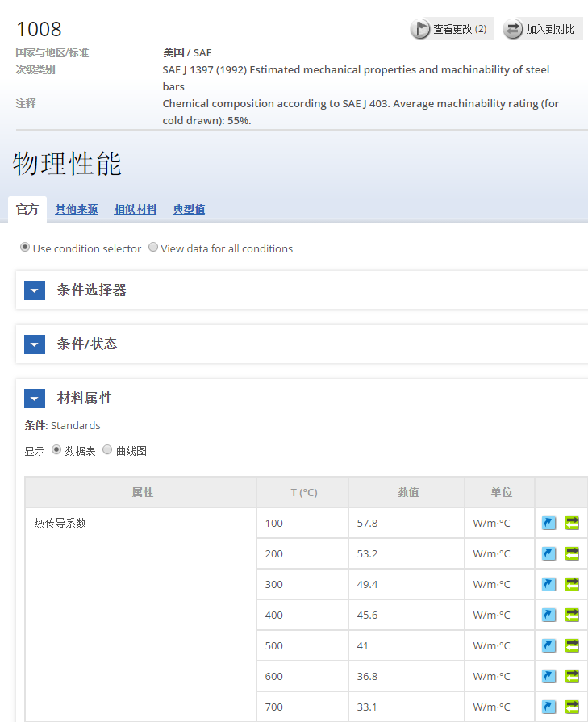Collapse the 条件/状态 panel arrow
This screenshot has height=722, width=588.
click(x=35, y=344)
